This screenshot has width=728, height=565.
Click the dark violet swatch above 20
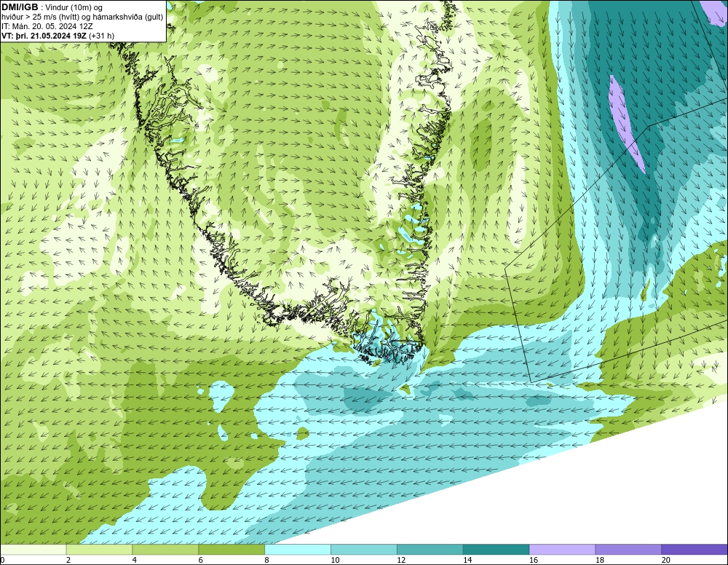(695, 550)
